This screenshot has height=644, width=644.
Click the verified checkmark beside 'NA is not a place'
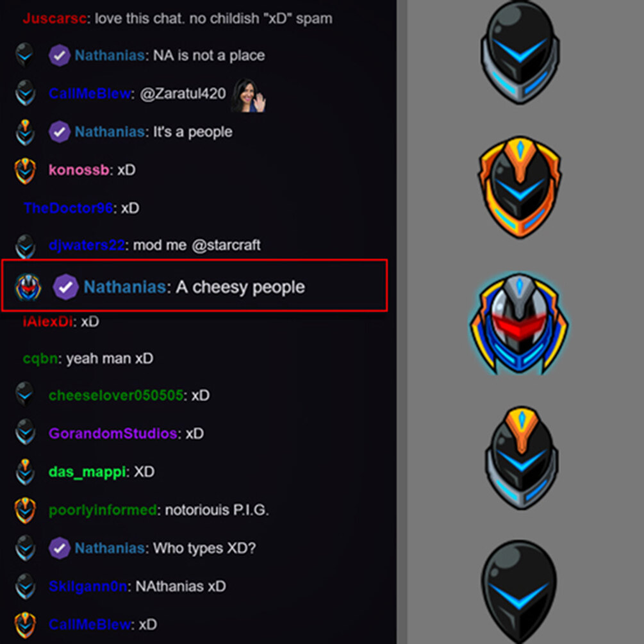tap(60, 56)
